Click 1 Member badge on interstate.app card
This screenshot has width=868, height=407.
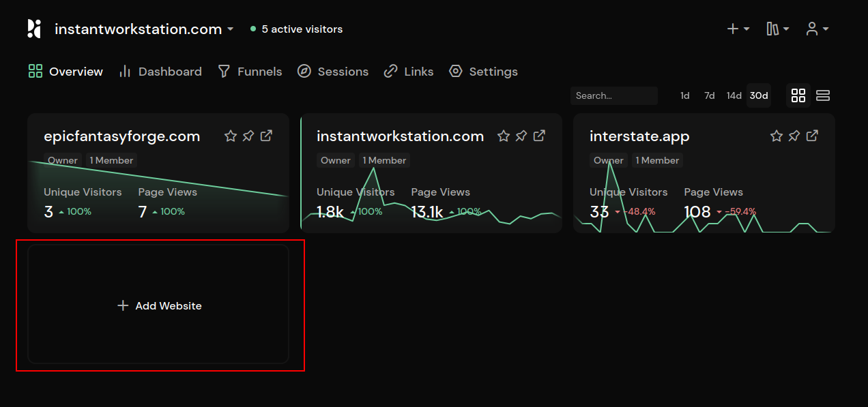click(x=657, y=160)
